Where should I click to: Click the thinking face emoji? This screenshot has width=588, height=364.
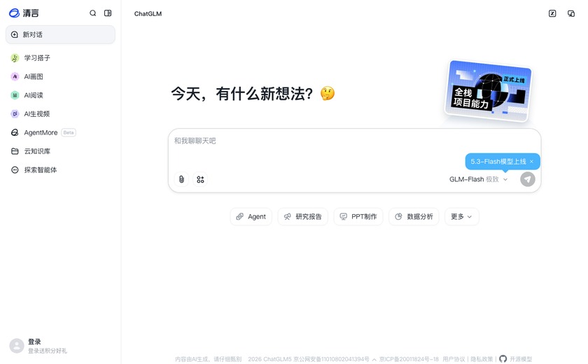[x=328, y=93]
